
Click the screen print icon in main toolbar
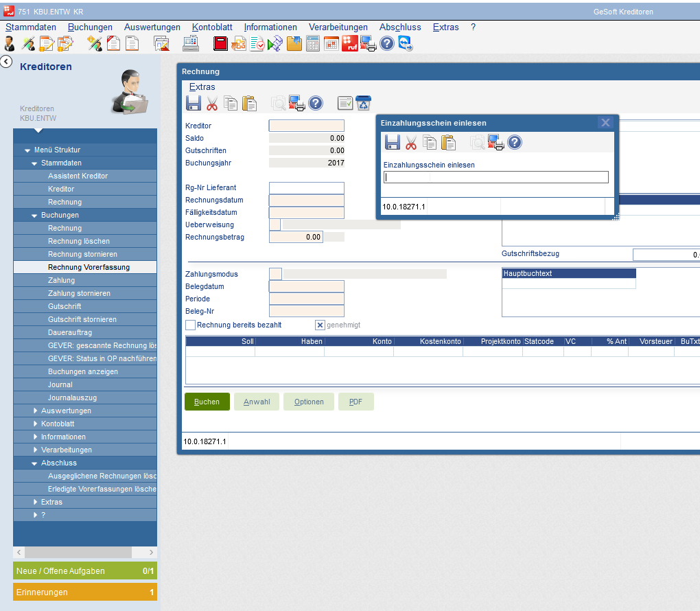(369, 44)
